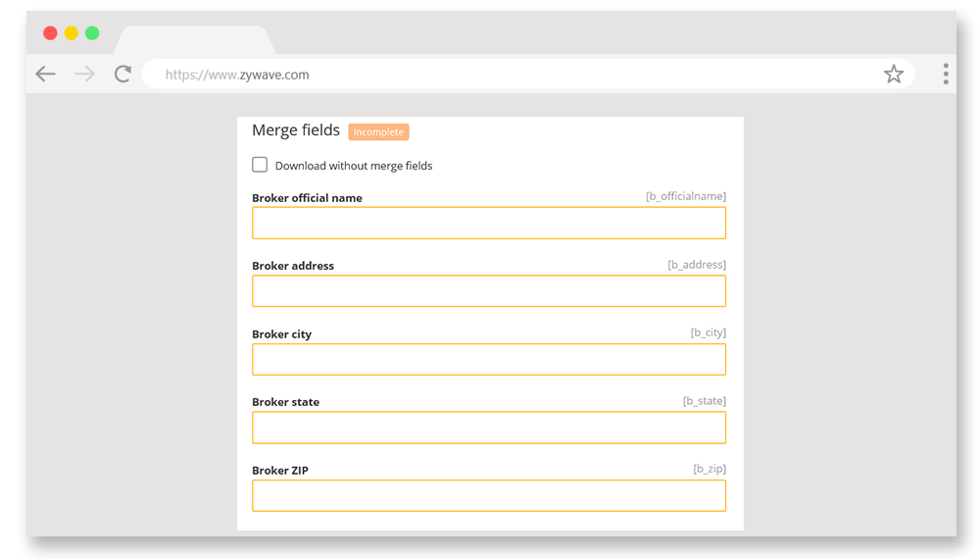The height and width of the screenshot is (559, 980).
Task: Click the [b_officialname] merge tag text
Action: tap(686, 196)
